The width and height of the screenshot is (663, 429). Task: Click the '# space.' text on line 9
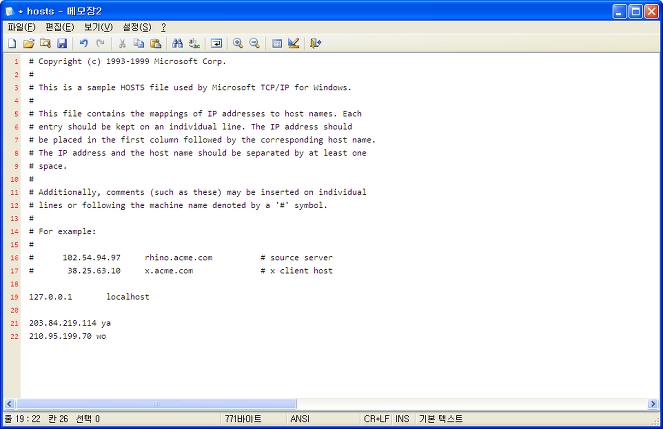click(48, 166)
